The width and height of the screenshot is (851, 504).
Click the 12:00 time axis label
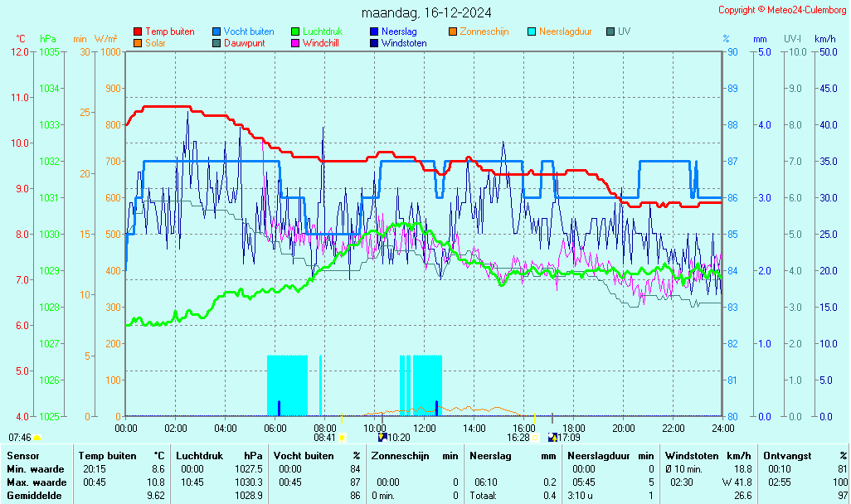425,428
